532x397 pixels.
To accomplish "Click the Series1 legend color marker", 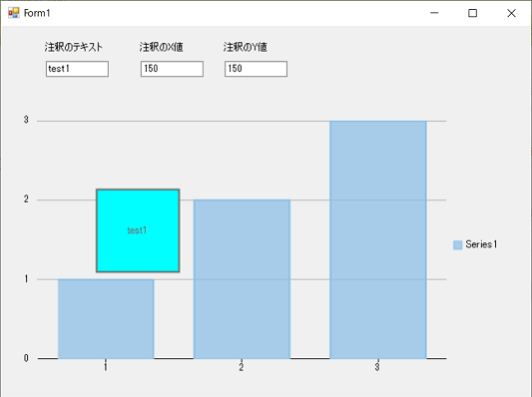I will click(457, 244).
